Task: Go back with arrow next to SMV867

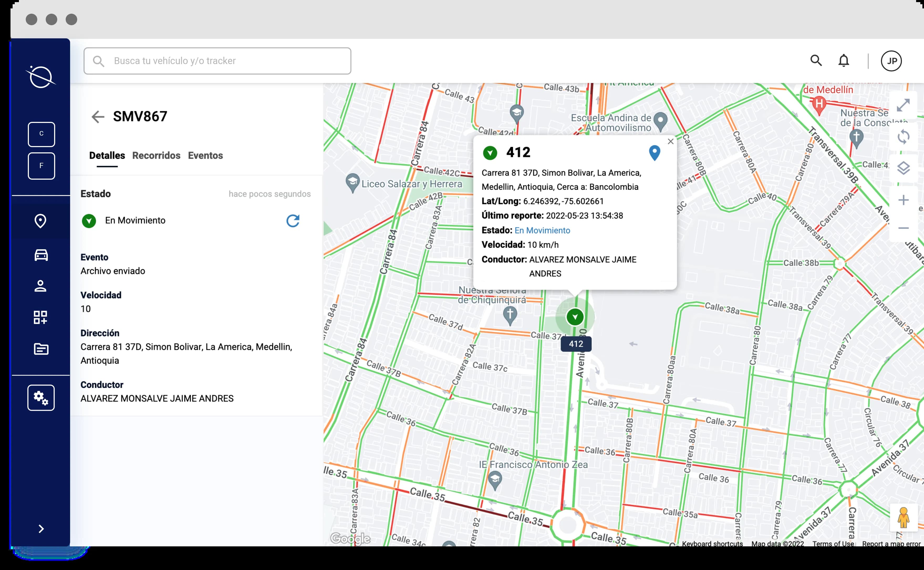Action: [x=98, y=116]
